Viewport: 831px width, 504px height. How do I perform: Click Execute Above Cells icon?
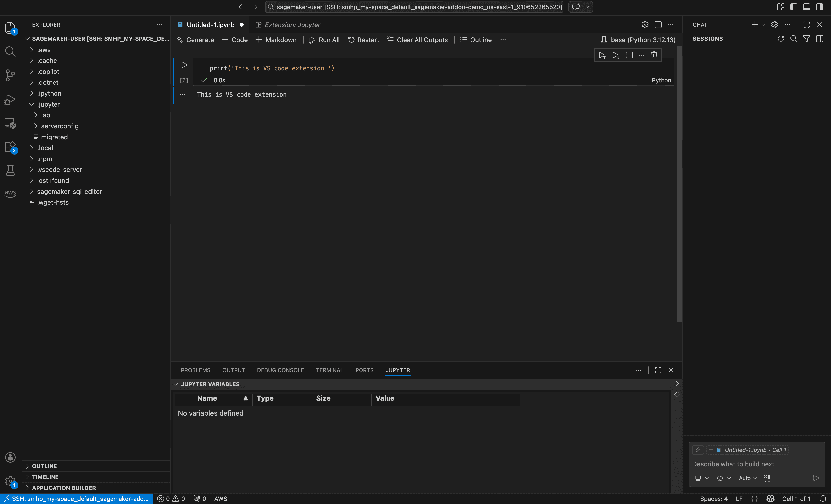(602, 55)
